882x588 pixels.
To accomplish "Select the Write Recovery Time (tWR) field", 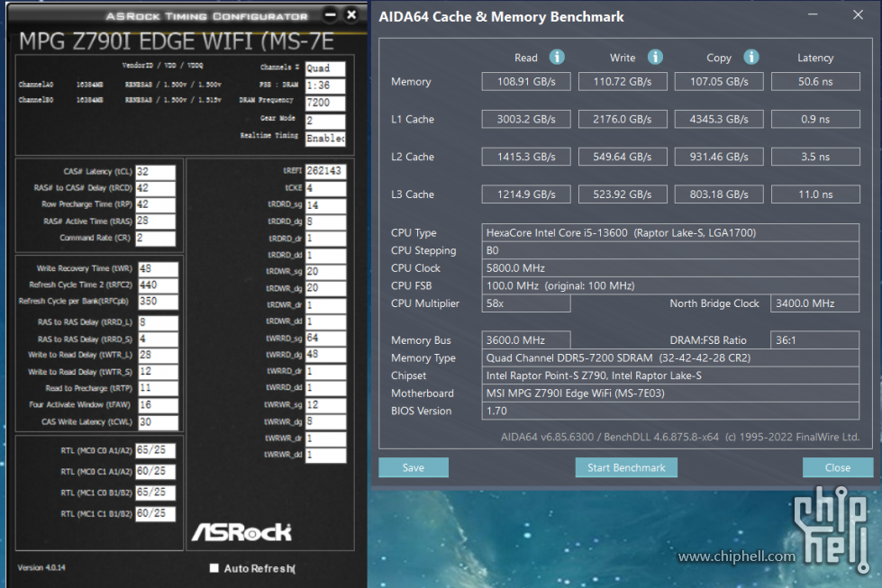I will coord(158,268).
